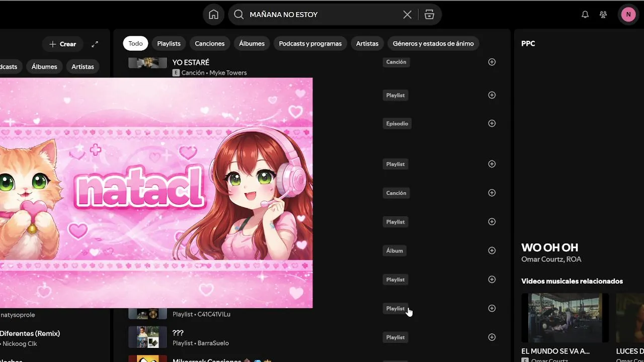This screenshot has height=362, width=644.
Task: Add the Episodio result with plus icon
Action: pos(492,123)
